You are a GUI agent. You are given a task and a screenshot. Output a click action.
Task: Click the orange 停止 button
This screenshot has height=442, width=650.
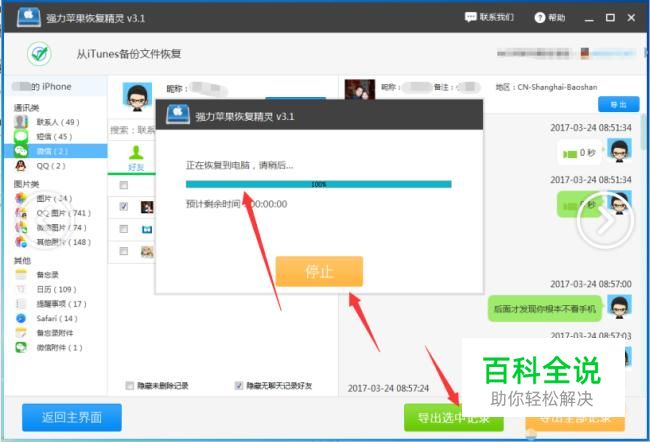coord(319,272)
